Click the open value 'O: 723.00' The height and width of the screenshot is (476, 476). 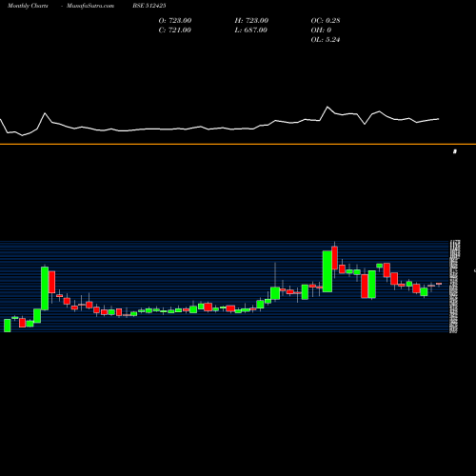point(175,21)
